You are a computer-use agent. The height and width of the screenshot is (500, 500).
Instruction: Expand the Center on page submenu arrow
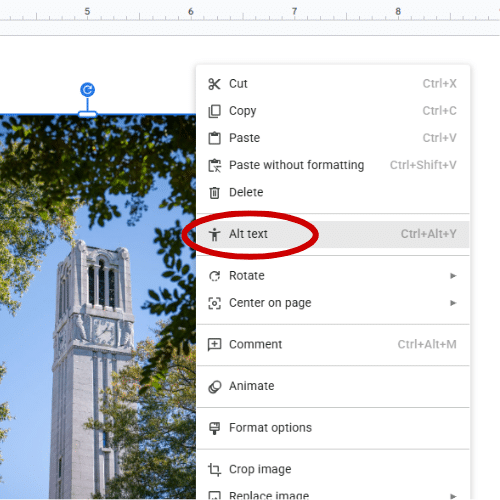click(453, 303)
